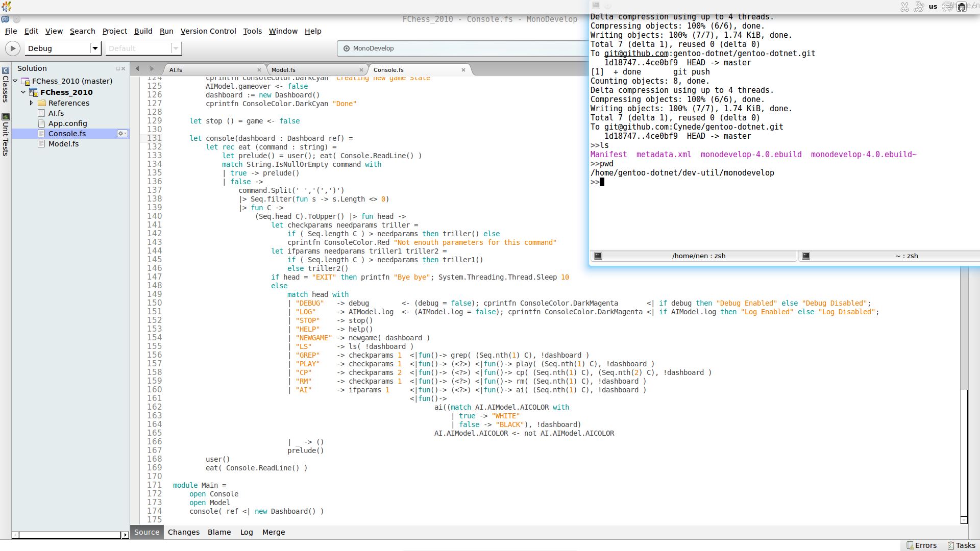Click the us keyboard layout indicator
Image resolution: width=980 pixels, height=551 pixels.
click(x=933, y=7)
